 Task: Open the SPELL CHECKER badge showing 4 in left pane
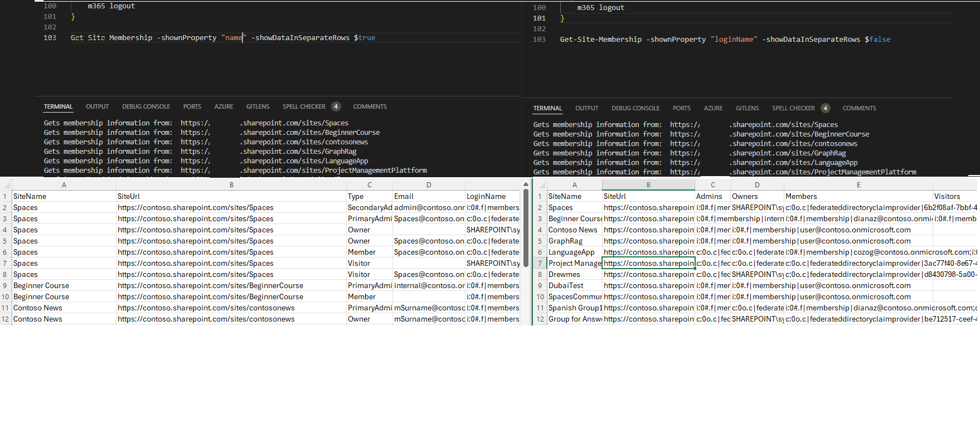(336, 106)
